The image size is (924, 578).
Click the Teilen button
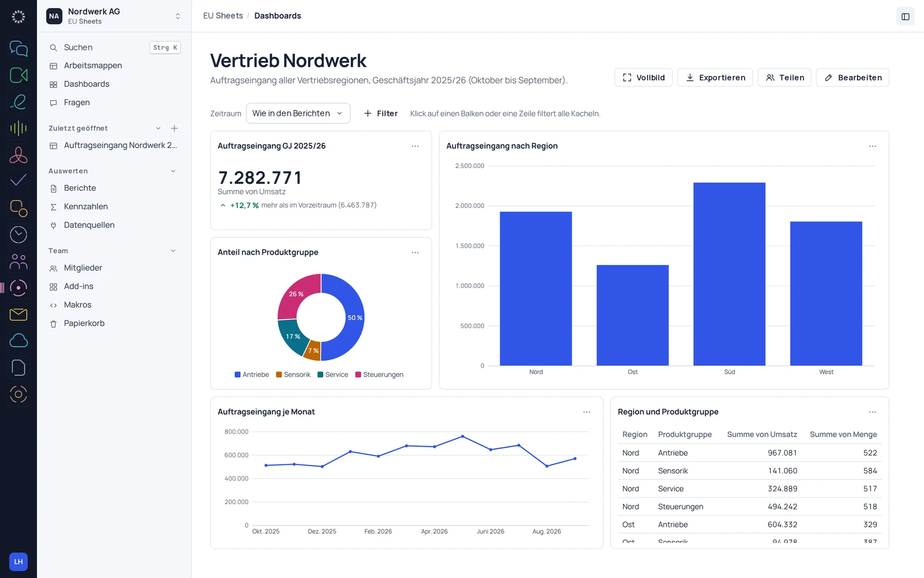tap(784, 78)
